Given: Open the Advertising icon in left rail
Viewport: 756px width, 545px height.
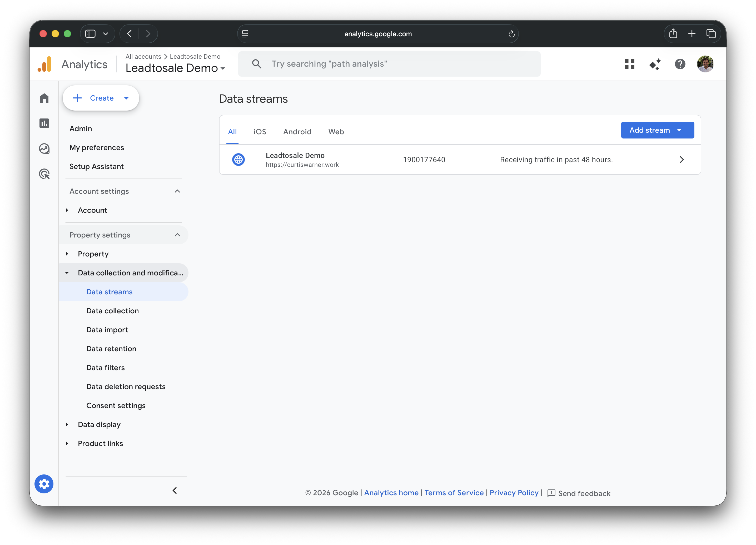Looking at the screenshot, I should [x=44, y=174].
